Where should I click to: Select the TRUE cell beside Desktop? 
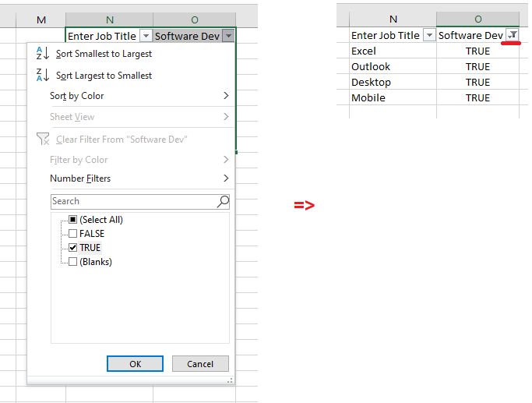(x=477, y=82)
